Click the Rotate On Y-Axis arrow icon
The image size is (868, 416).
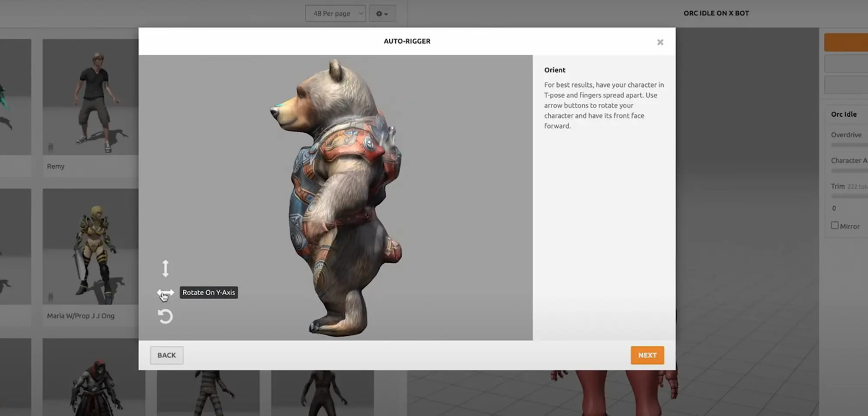[x=166, y=292]
